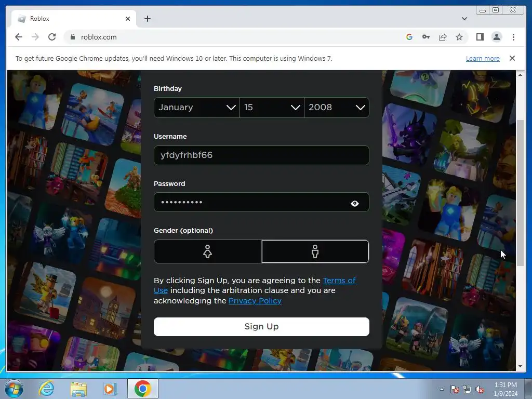Screen dimensions: 532x399
Task: Open tab search chevron
Action: 464,19
